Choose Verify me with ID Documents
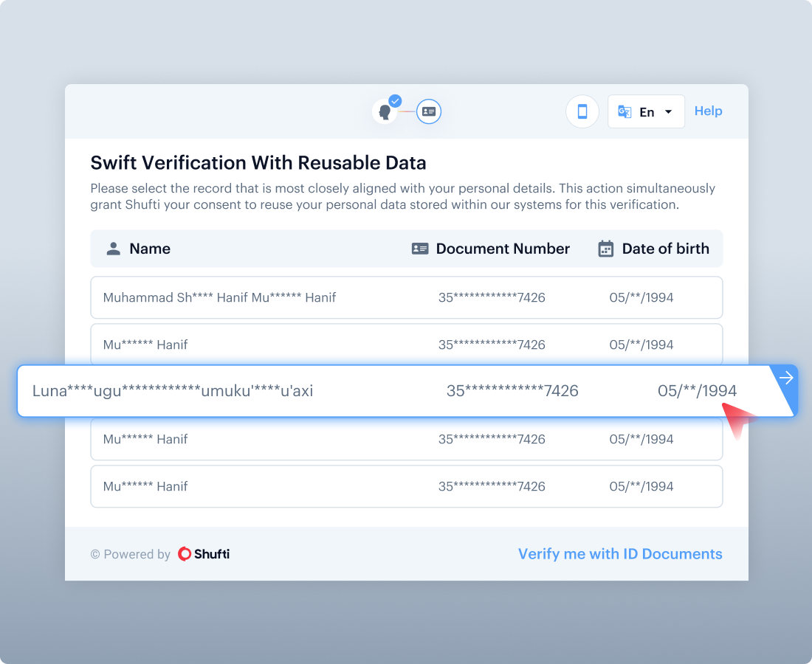Screen dimensions: 812x664 point(620,554)
